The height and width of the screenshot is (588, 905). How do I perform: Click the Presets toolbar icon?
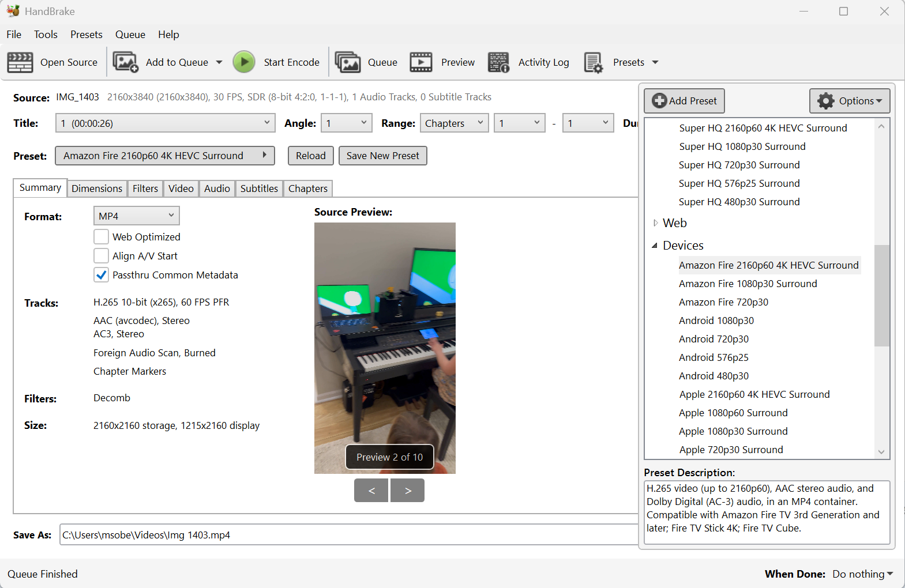click(x=594, y=62)
